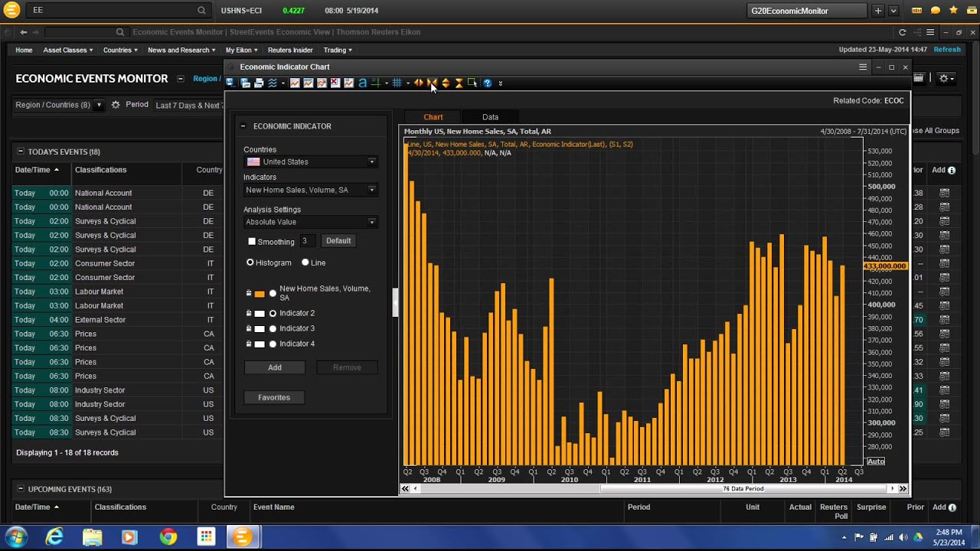980x551 pixels.
Task: Select the Indicator 4 radio button
Action: tap(273, 344)
